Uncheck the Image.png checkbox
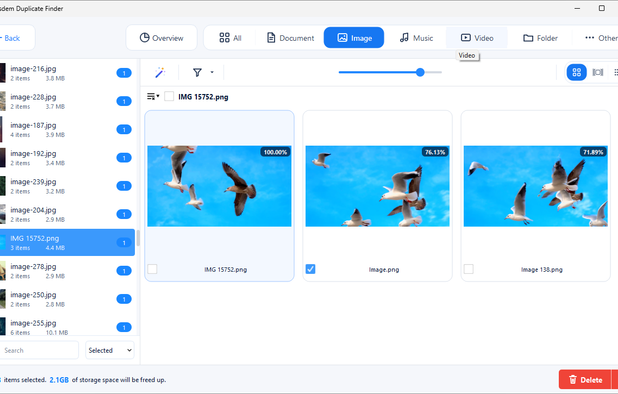This screenshot has width=618, height=394. point(311,269)
